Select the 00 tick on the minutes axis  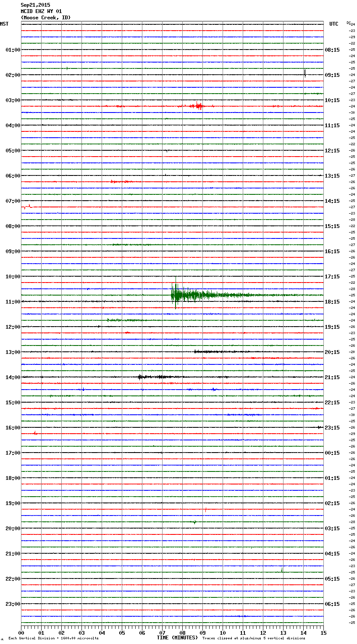click(x=21, y=633)
